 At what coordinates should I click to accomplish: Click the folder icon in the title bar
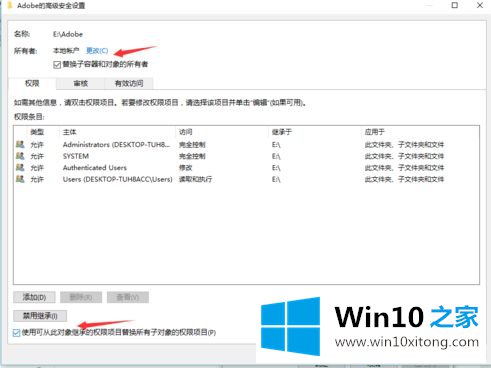[9, 5]
